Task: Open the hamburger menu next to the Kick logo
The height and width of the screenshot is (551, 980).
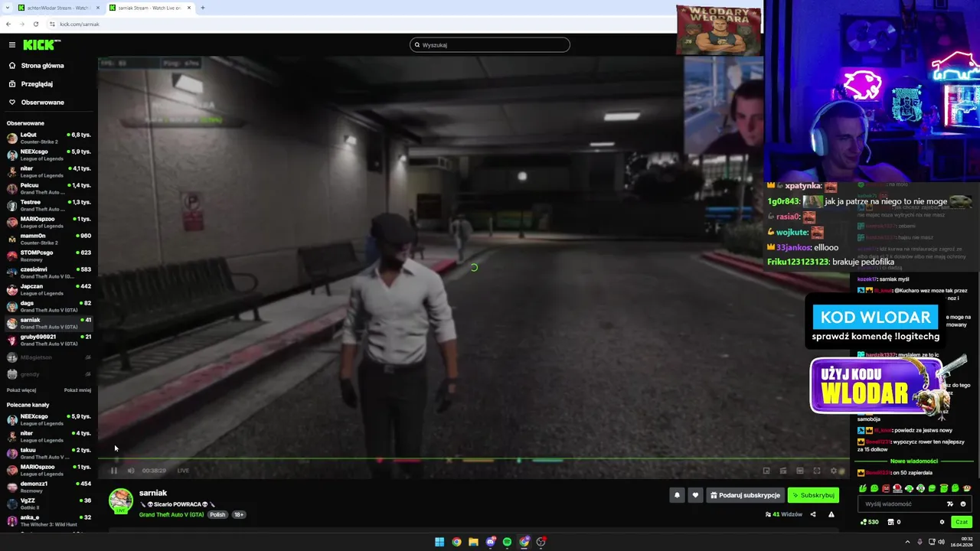Action: point(11,44)
